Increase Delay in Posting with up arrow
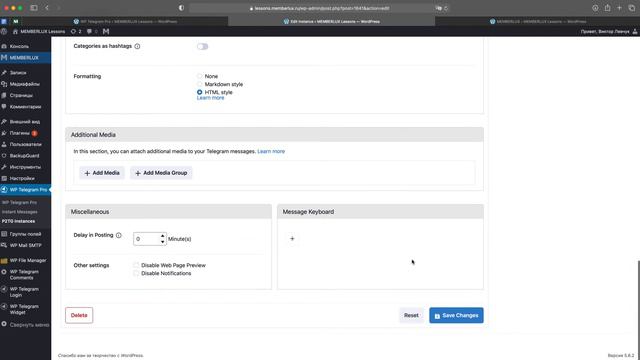Screen dimensions: 640x360 pyautogui.click(x=162, y=236)
